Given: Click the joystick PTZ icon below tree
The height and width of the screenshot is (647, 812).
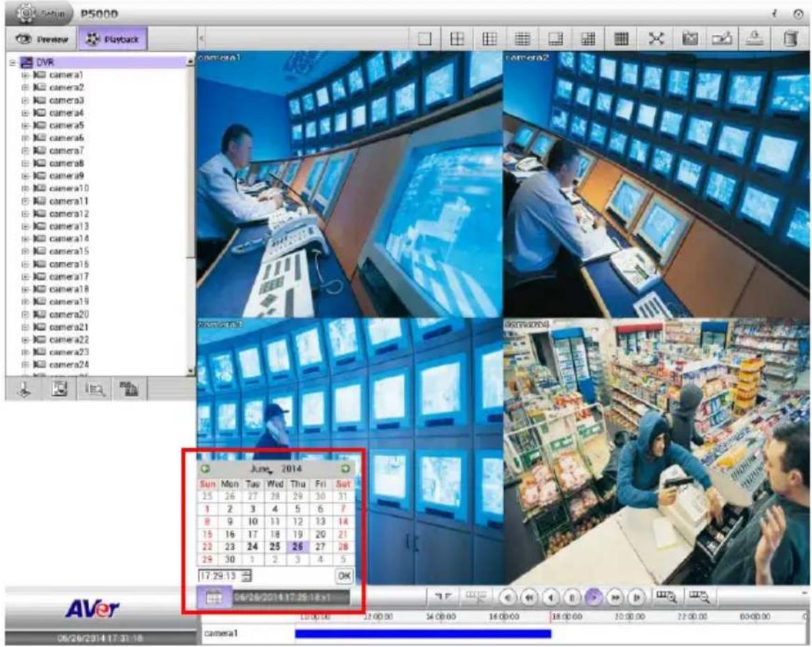Looking at the screenshot, I should click(x=24, y=389).
